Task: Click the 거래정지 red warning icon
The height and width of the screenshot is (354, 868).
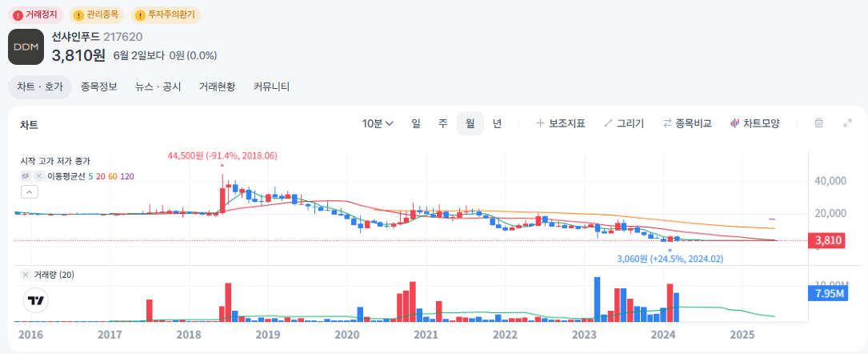Action: point(18,15)
